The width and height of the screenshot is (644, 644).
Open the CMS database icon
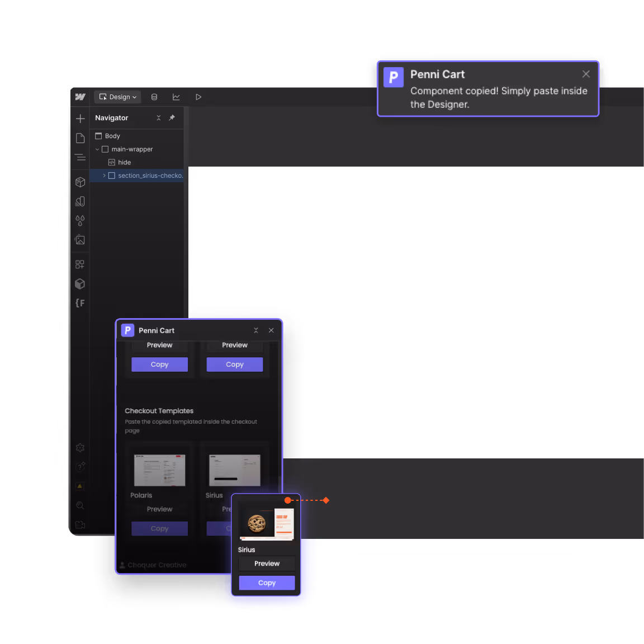click(x=154, y=97)
